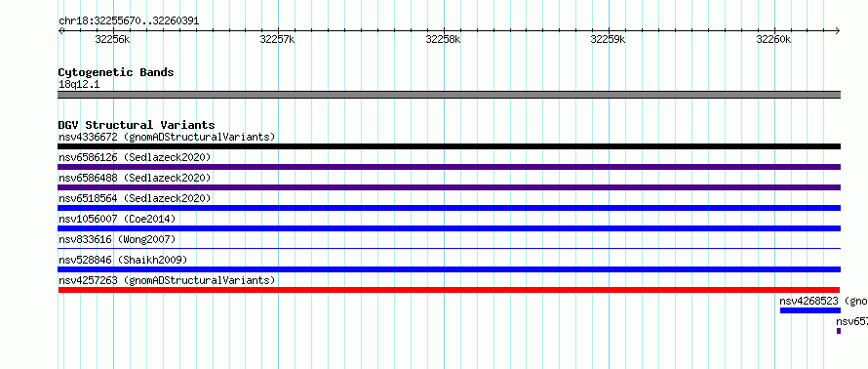The width and height of the screenshot is (868, 369).
Task: Open nsv6586126 (Sedlazeck2020) label
Action: click(135, 157)
